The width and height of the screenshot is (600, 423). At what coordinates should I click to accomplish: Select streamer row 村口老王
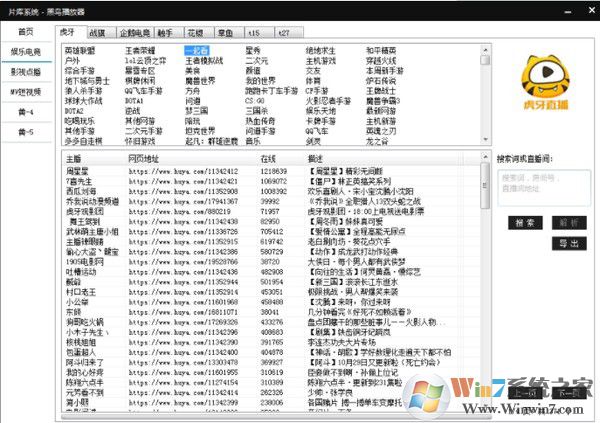click(271, 292)
